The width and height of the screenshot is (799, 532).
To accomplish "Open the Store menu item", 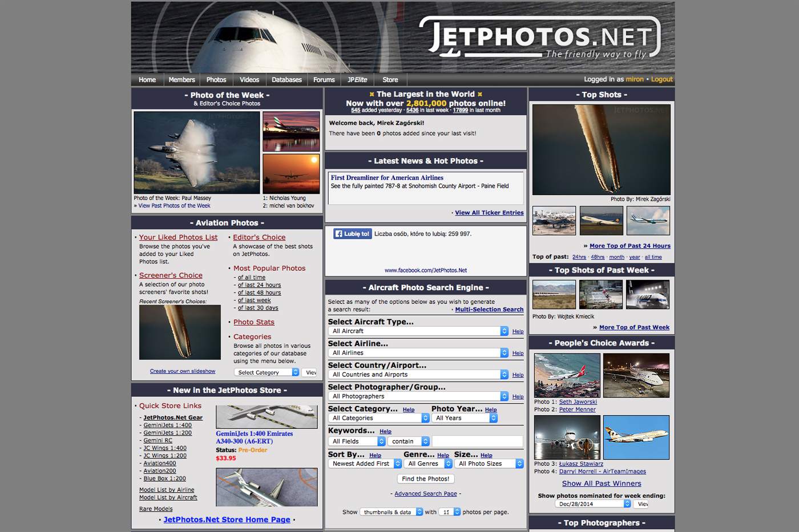I will (390, 80).
